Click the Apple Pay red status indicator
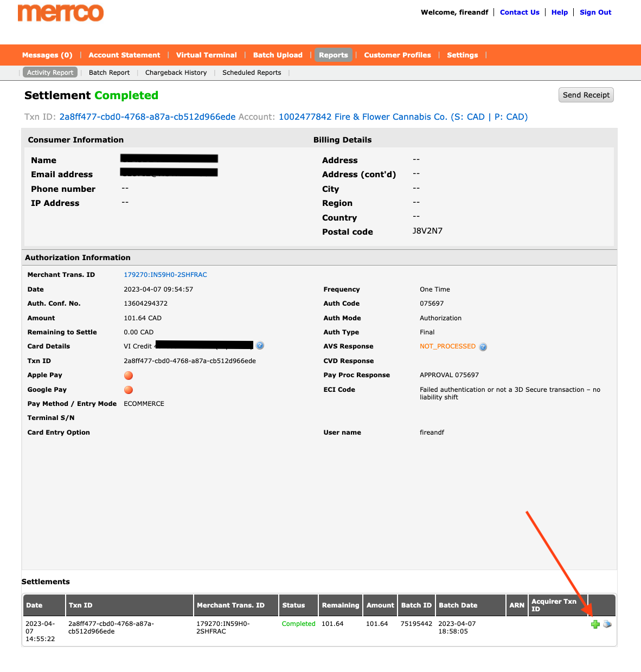The height and width of the screenshot is (672, 641). [129, 376]
